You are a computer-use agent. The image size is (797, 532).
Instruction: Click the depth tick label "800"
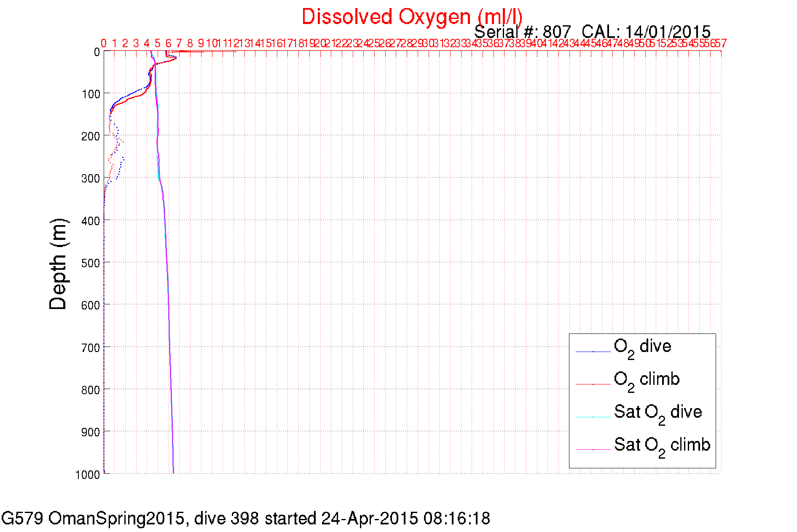coord(91,390)
